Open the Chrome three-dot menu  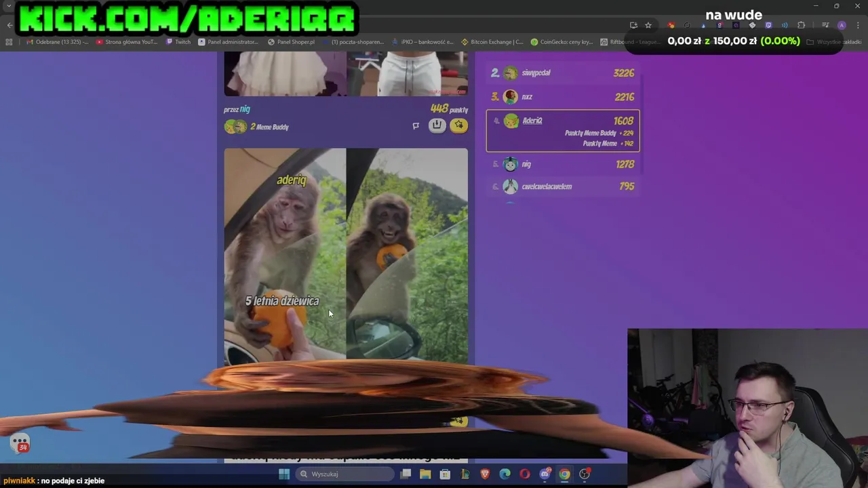pos(858,25)
